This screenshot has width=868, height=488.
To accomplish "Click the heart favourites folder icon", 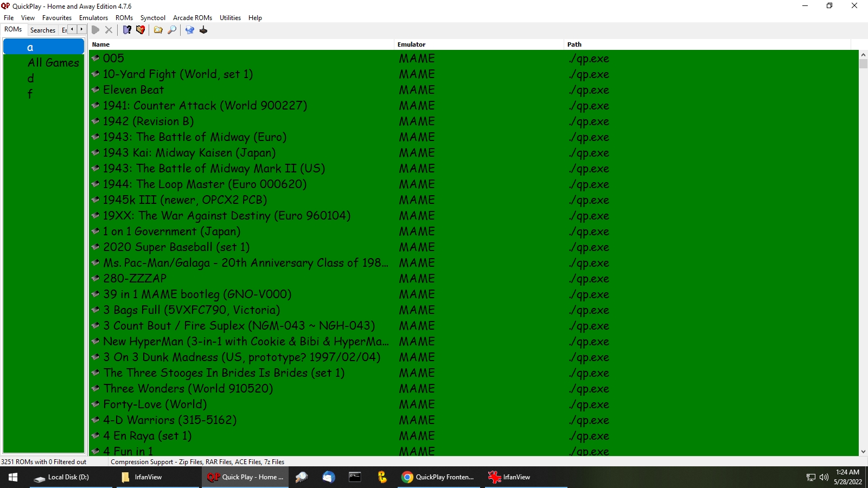I will coord(141,30).
